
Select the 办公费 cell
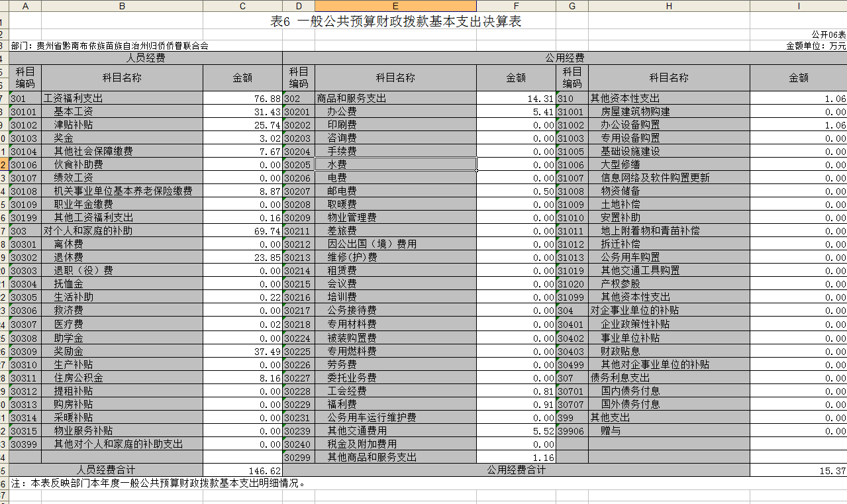coord(395,111)
